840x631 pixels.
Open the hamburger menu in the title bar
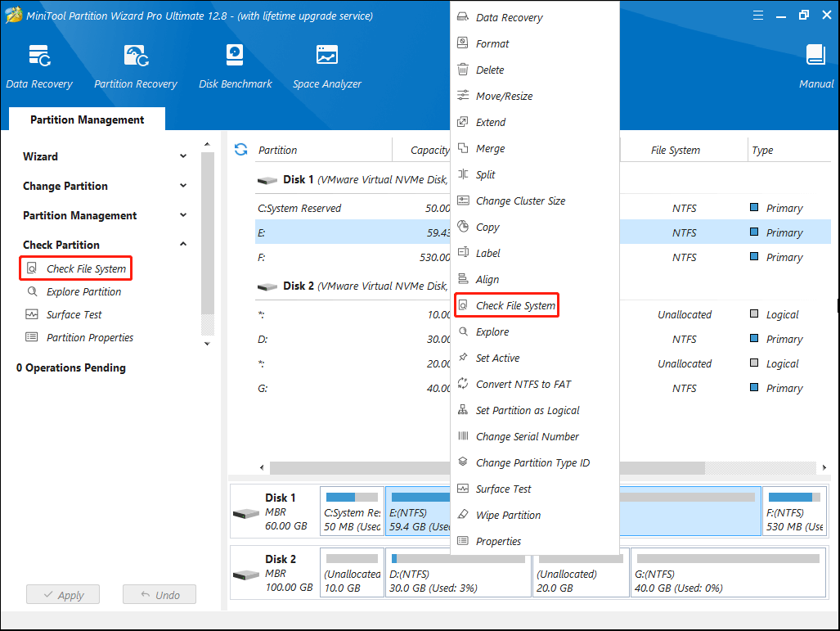pyautogui.click(x=758, y=16)
